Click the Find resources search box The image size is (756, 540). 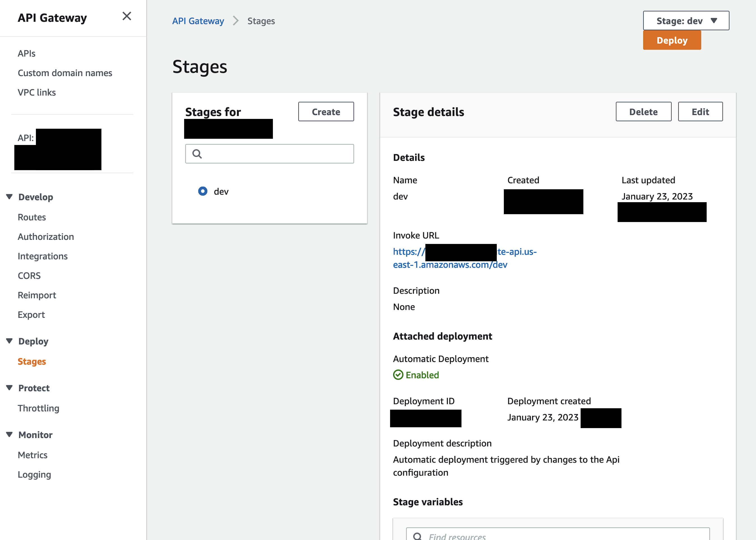coord(558,534)
